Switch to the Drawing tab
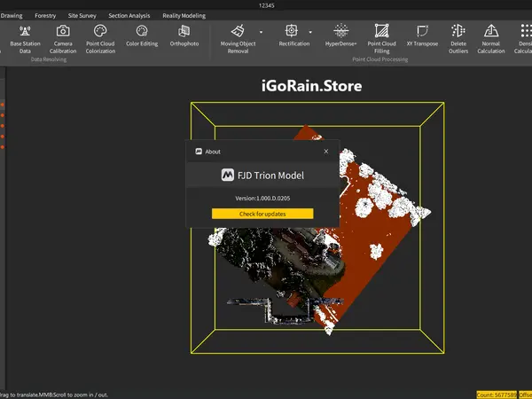 pyautogui.click(x=12, y=16)
